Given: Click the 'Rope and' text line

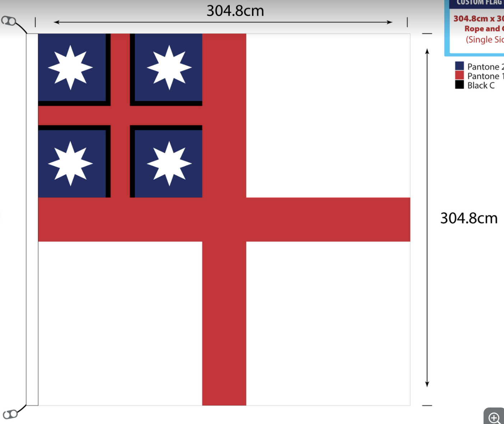Looking at the screenshot, I should click(x=483, y=29).
